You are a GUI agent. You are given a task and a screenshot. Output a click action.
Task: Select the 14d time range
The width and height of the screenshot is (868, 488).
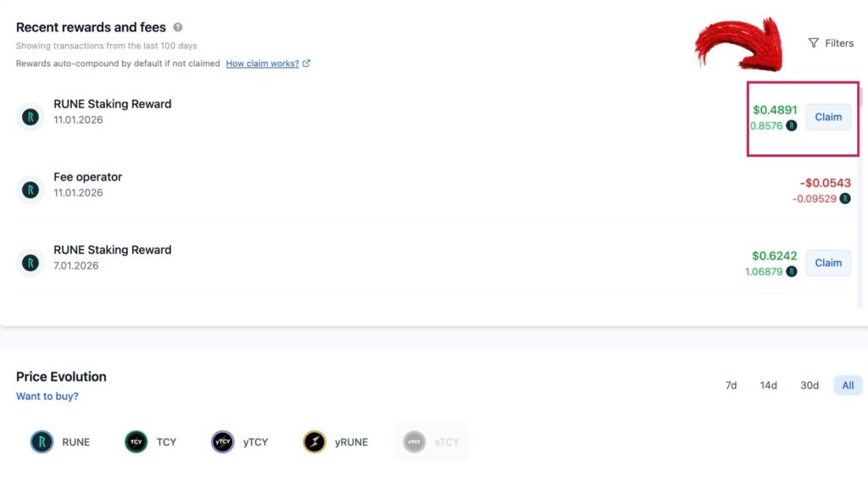click(768, 385)
